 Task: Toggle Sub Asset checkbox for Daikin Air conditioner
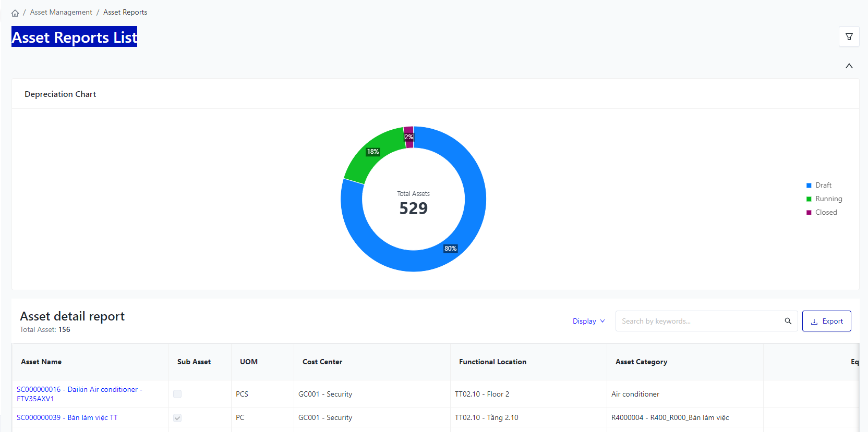pos(177,394)
